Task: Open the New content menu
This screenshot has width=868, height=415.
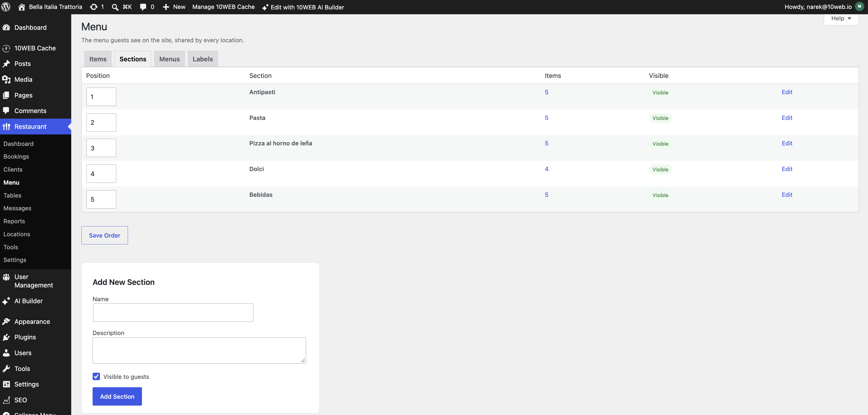Action: point(174,7)
